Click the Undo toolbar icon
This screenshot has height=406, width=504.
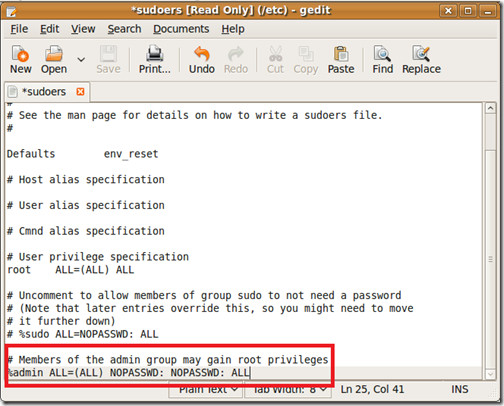202,54
